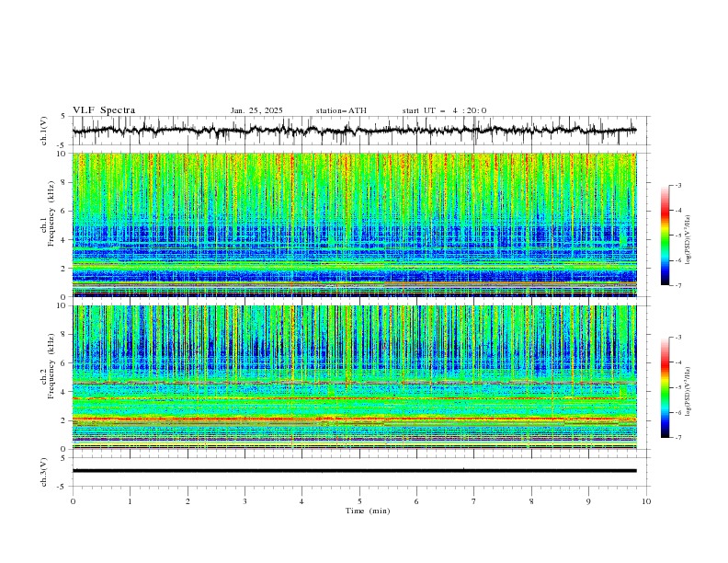The width and height of the screenshot is (728, 563).
Task: Click tick label "7" on the Time axis
Action: click(x=474, y=501)
